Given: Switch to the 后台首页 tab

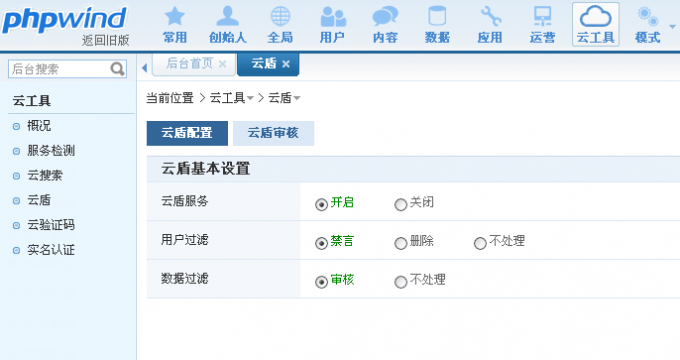Looking at the screenshot, I should tap(190, 64).
